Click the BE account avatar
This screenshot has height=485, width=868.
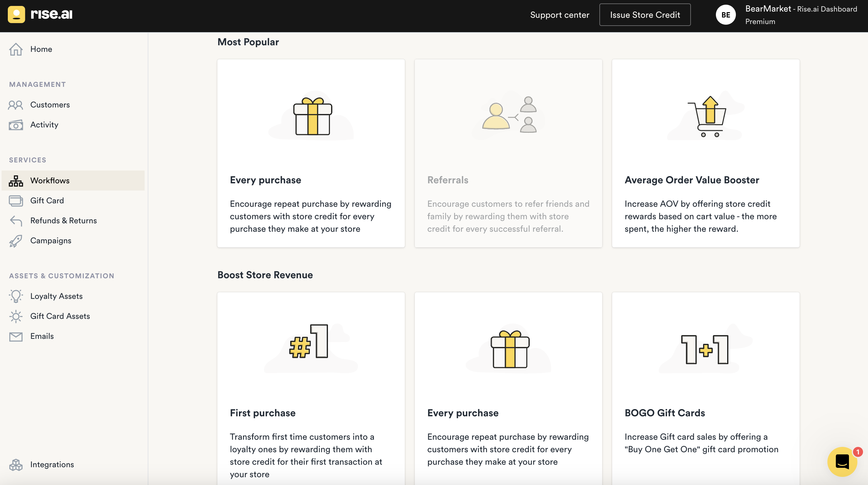[726, 15]
